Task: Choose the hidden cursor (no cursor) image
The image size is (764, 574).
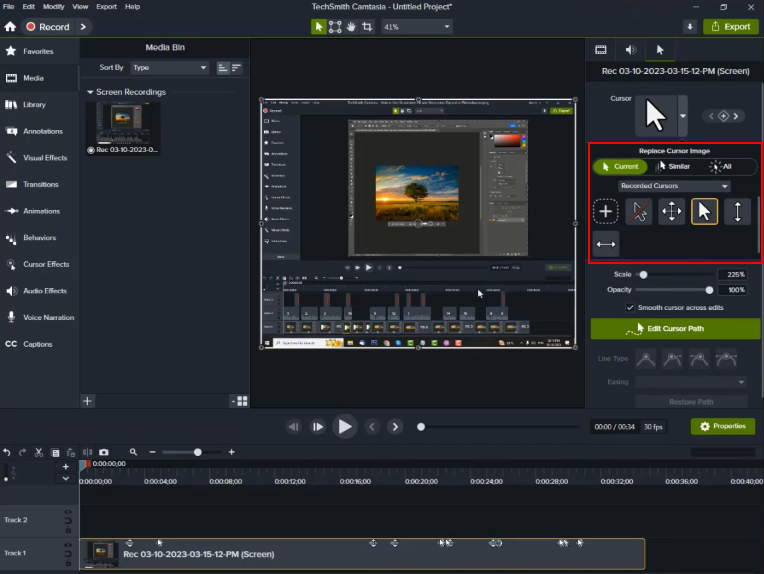Action: tap(638, 211)
